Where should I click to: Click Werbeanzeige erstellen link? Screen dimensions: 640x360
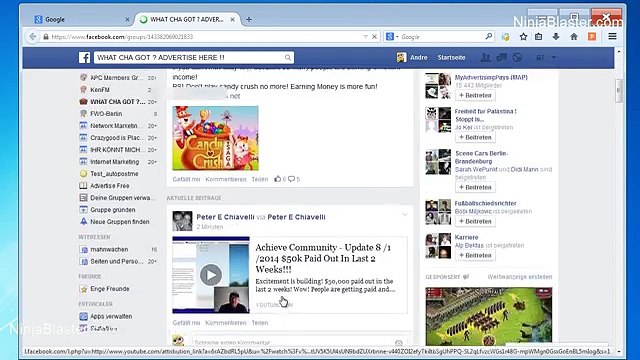[520, 277]
